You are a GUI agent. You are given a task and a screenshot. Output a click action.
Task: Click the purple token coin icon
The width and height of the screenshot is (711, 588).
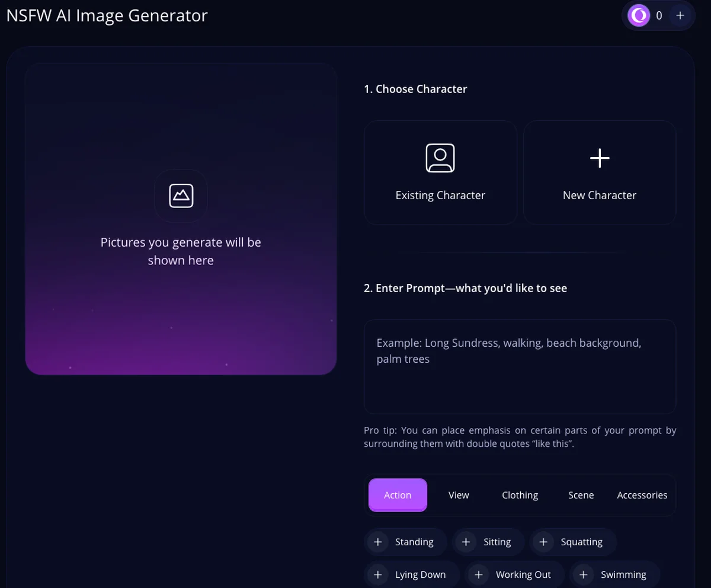click(639, 15)
